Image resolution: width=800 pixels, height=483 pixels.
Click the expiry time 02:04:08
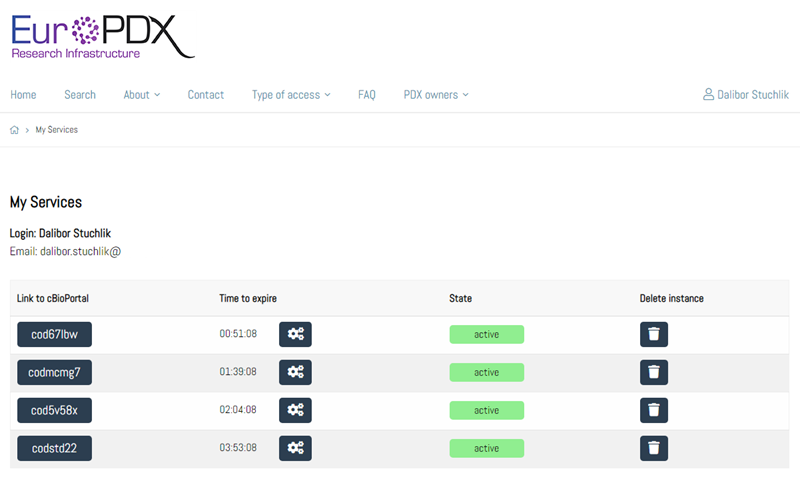tap(238, 410)
